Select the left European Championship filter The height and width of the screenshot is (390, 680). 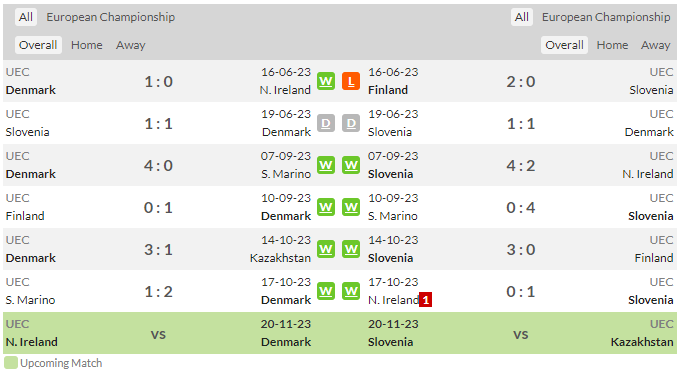tap(111, 17)
